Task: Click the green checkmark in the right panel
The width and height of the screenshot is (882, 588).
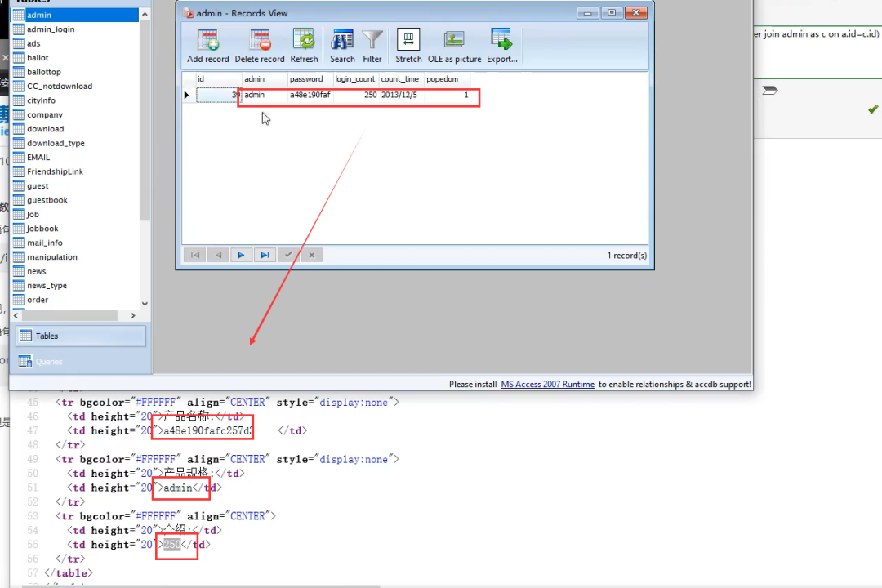Action: click(872, 109)
